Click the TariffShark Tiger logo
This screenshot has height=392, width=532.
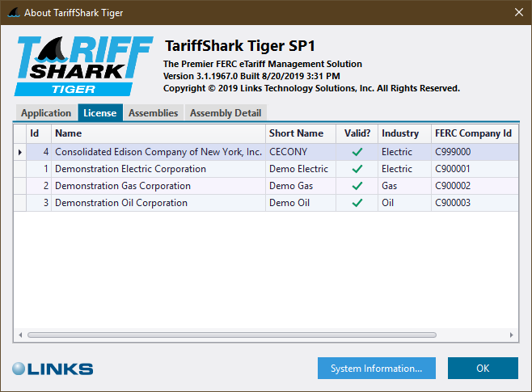coord(83,66)
